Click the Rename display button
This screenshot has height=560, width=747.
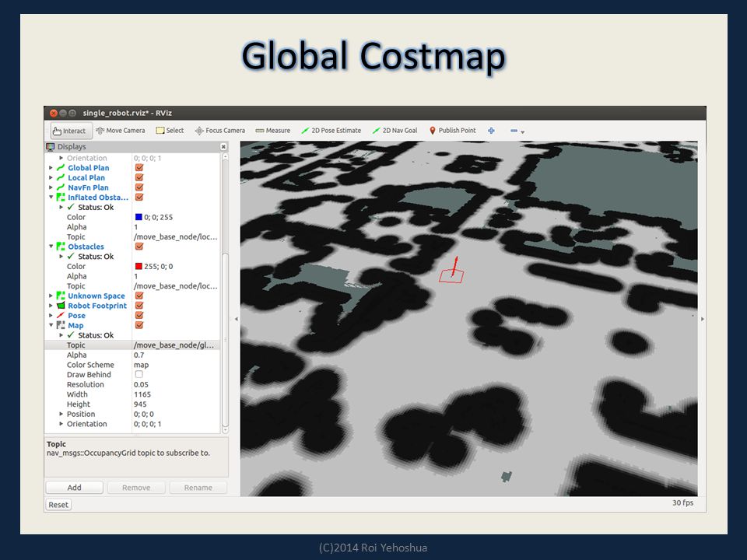pyautogui.click(x=198, y=488)
